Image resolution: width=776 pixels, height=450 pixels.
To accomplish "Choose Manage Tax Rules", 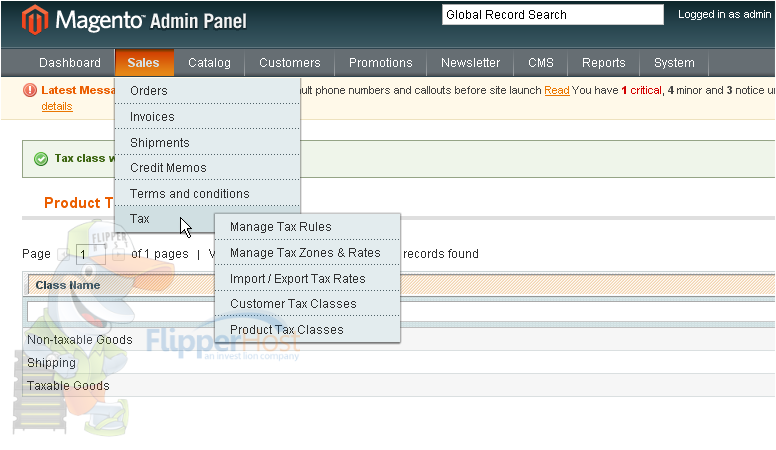I will click(307, 227).
